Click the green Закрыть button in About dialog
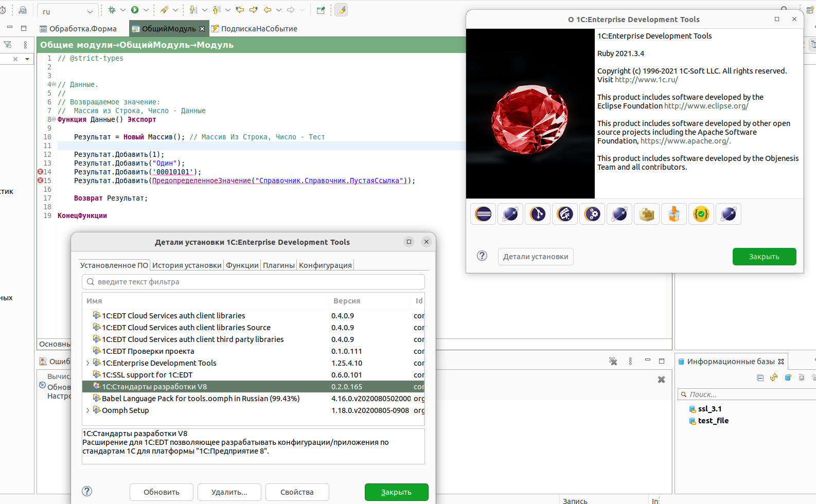816x504 pixels. click(x=764, y=257)
